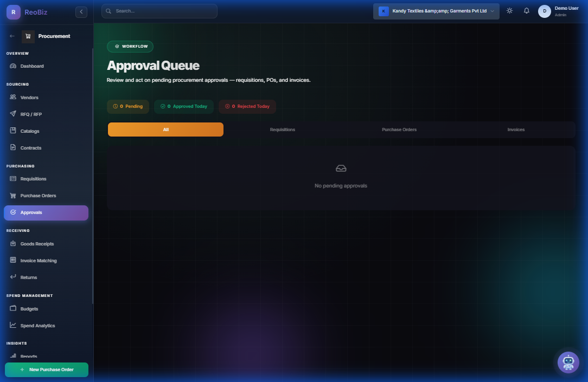Screen dimensions: 588x382
Task: Click the Approved Today counter
Action: click(183, 106)
